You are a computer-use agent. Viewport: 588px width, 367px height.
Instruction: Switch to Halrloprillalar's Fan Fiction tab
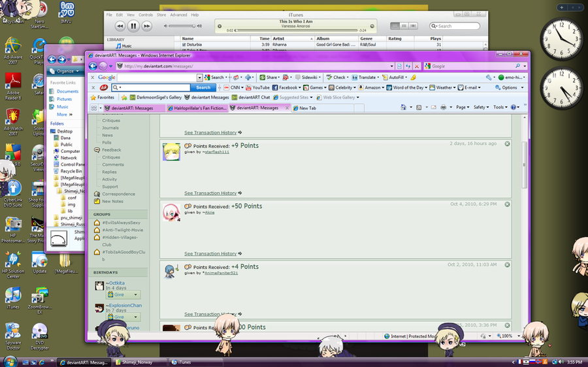[197, 108]
